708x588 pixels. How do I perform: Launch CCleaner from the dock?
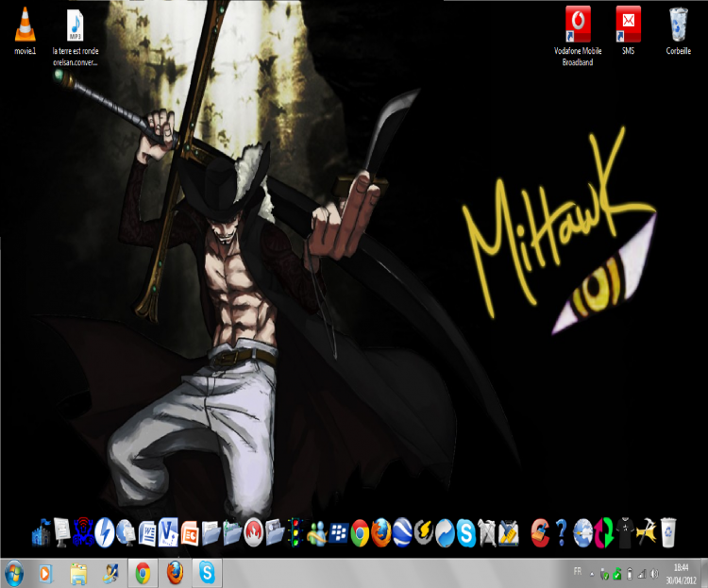click(540, 533)
